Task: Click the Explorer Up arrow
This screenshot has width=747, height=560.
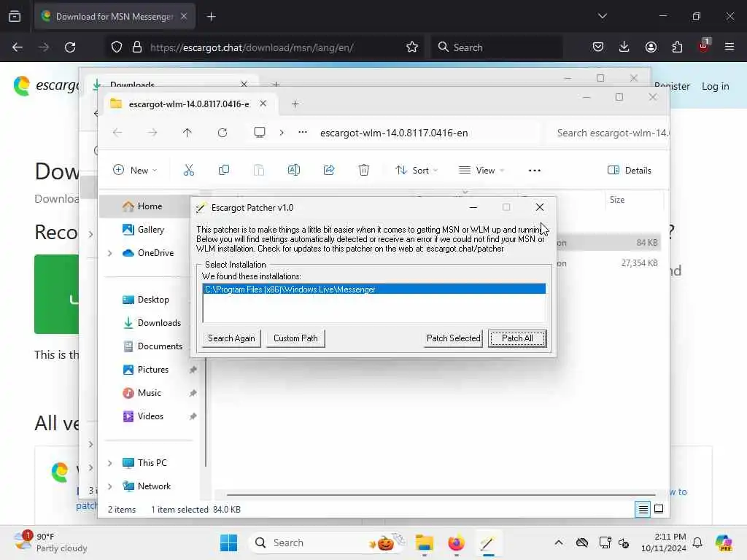Action: click(x=187, y=133)
